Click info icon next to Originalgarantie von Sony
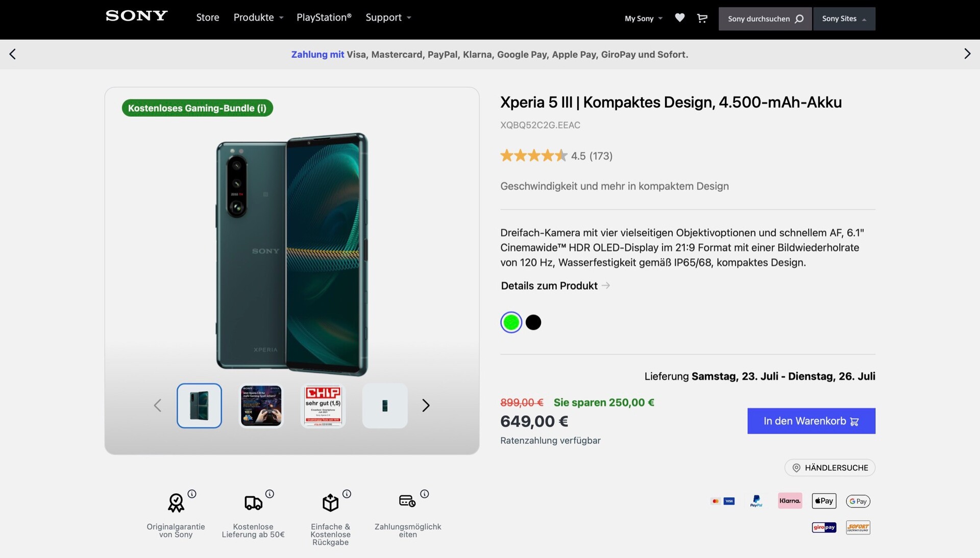Screen dimensions: 980x558 tap(192, 494)
